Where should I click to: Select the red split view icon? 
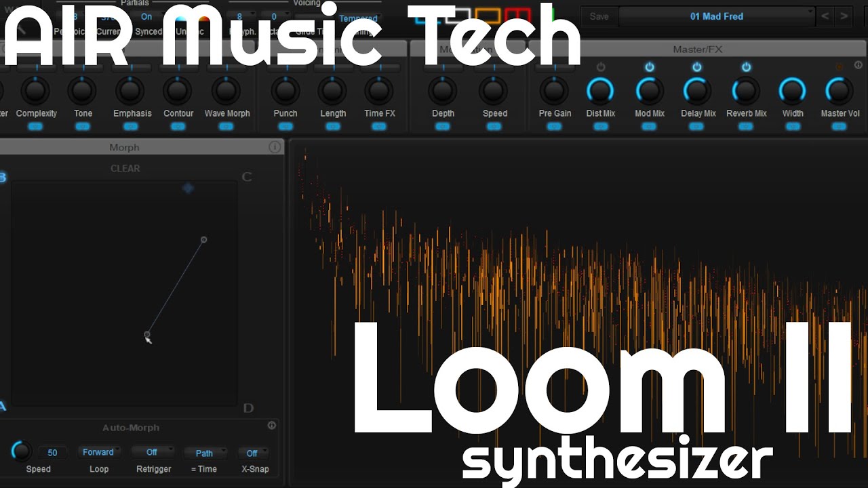518,16
